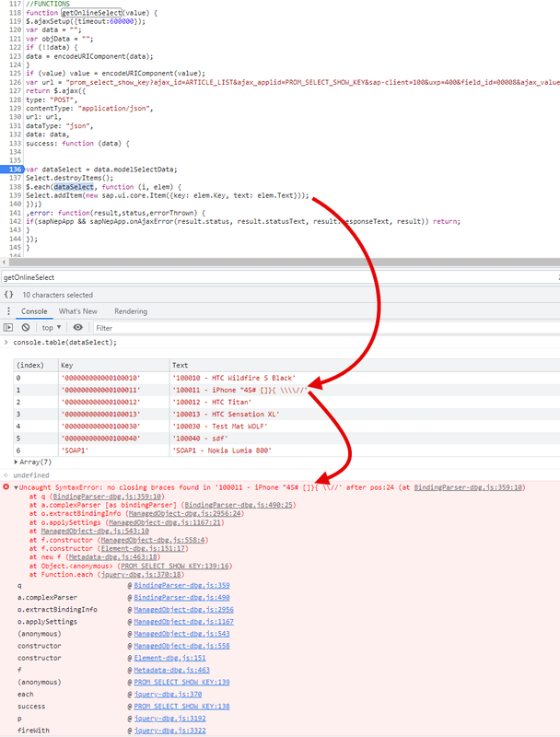560x737 pixels.
Task: Switch to the Console tab
Action: click(34, 311)
